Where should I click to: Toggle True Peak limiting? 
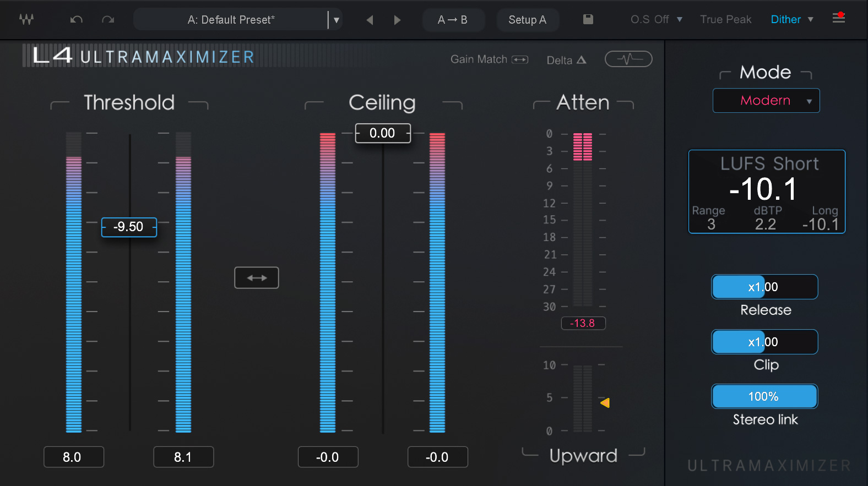click(725, 20)
